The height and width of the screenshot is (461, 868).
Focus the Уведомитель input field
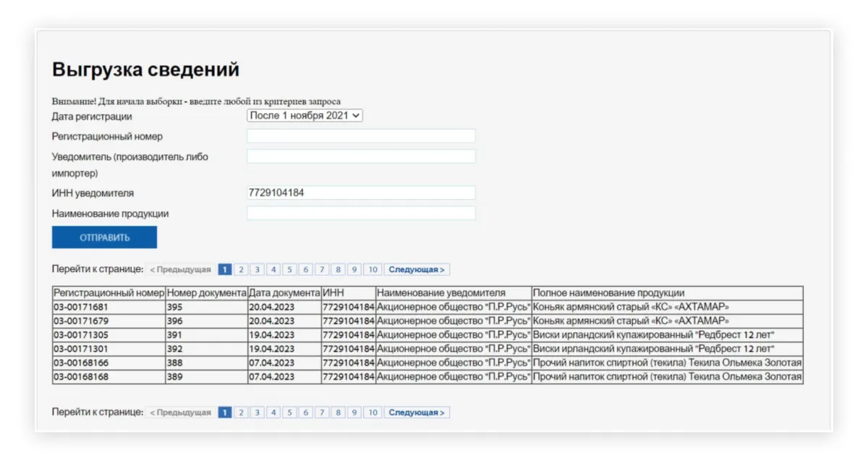(361, 156)
